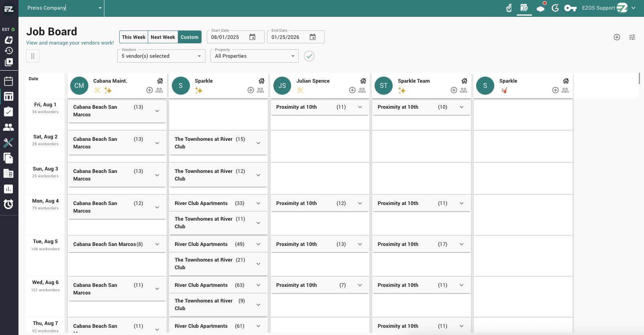
Task: Open the Start Date calendar picker
Action: [x=253, y=37]
